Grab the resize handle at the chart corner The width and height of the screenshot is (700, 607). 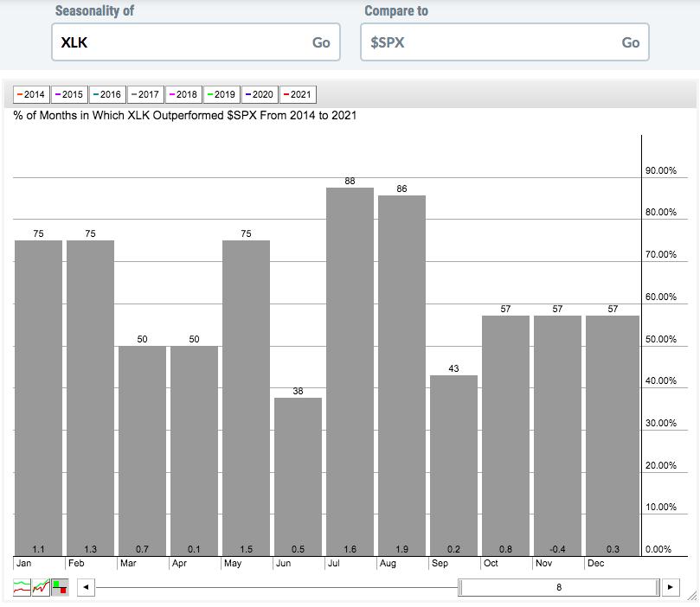[x=690, y=595]
